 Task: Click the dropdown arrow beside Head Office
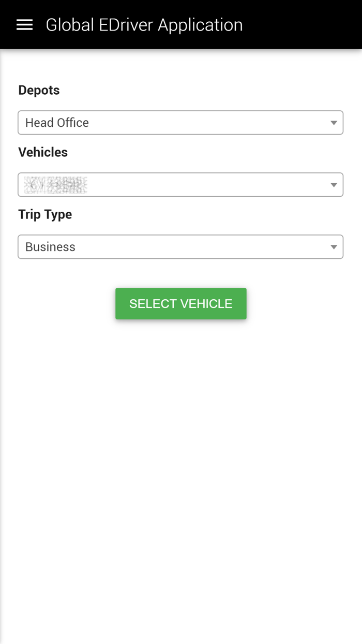334,123
